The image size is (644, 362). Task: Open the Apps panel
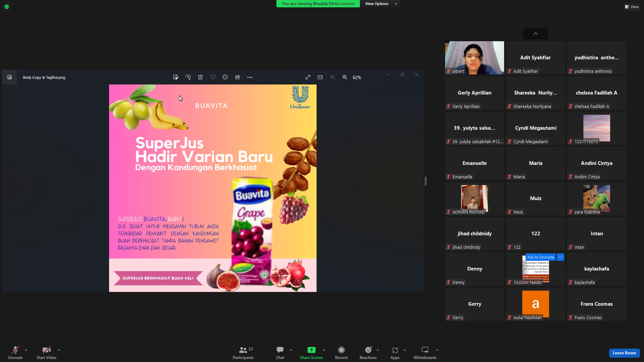coord(395,353)
